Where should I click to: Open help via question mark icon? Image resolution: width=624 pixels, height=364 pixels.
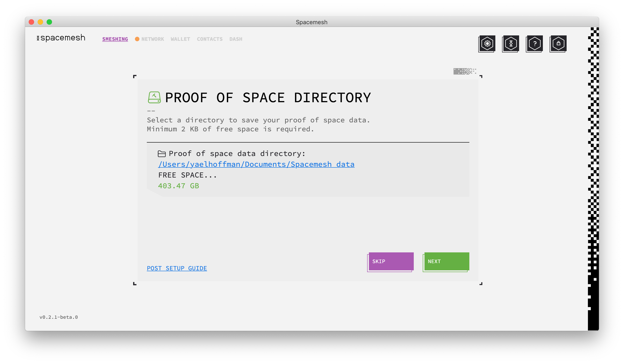tap(534, 43)
